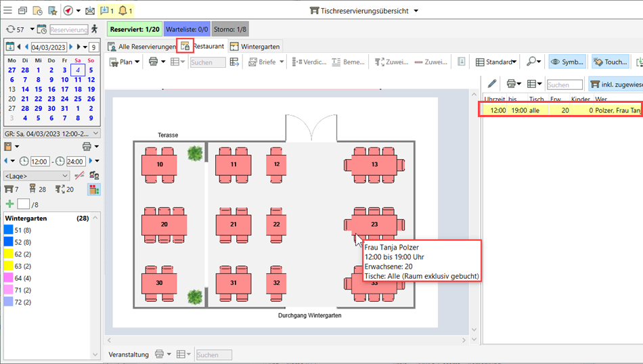Image resolution: width=643 pixels, height=364 pixels.
Task: Expand the Standard layout dropdown
Action: click(498, 62)
